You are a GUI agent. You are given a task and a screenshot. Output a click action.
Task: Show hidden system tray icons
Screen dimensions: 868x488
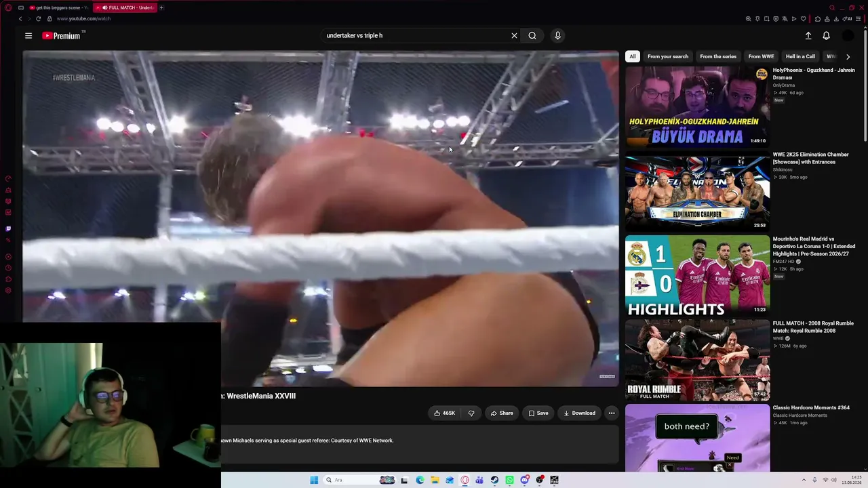pos(804,480)
